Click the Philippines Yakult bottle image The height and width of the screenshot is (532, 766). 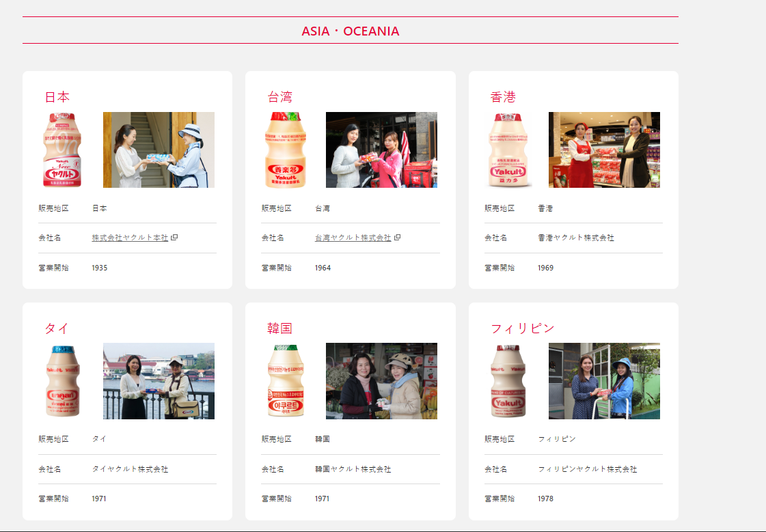pyautogui.click(x=508, y=380)
